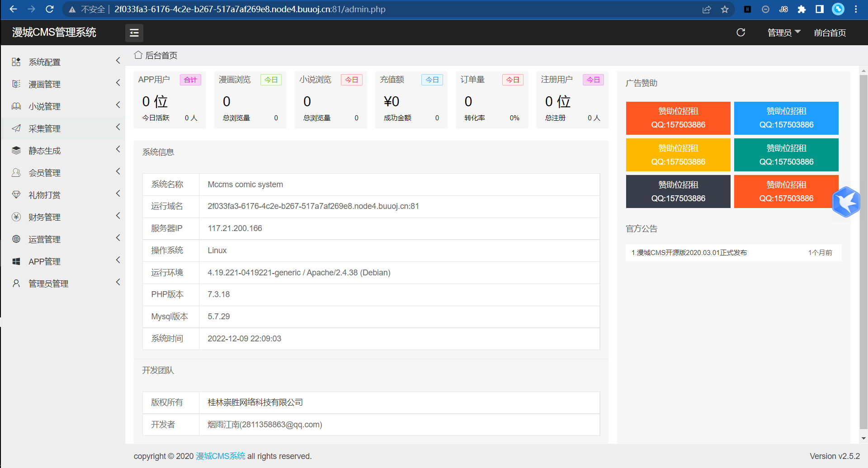Click the browser forward arrow
The height and width of the screenshot is (468, 868).
(31, 9)
